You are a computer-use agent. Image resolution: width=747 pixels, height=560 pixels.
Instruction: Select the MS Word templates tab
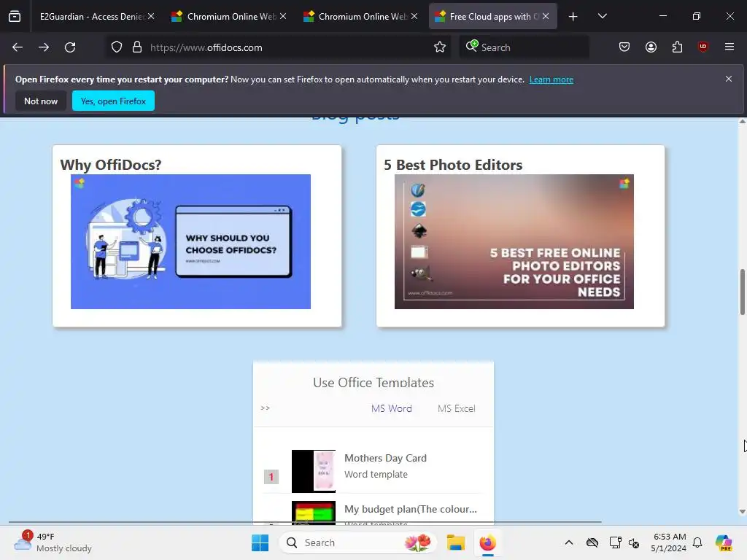[392, 408]
